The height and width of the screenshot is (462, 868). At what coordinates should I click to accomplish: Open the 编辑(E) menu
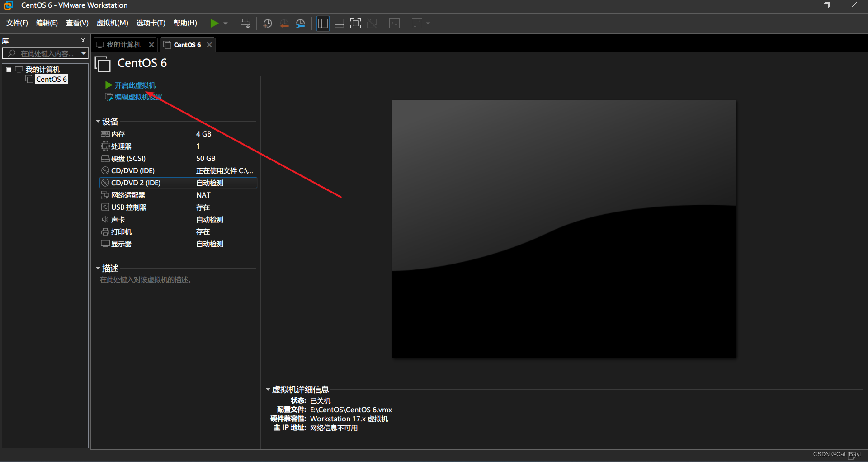pos(47,23)
